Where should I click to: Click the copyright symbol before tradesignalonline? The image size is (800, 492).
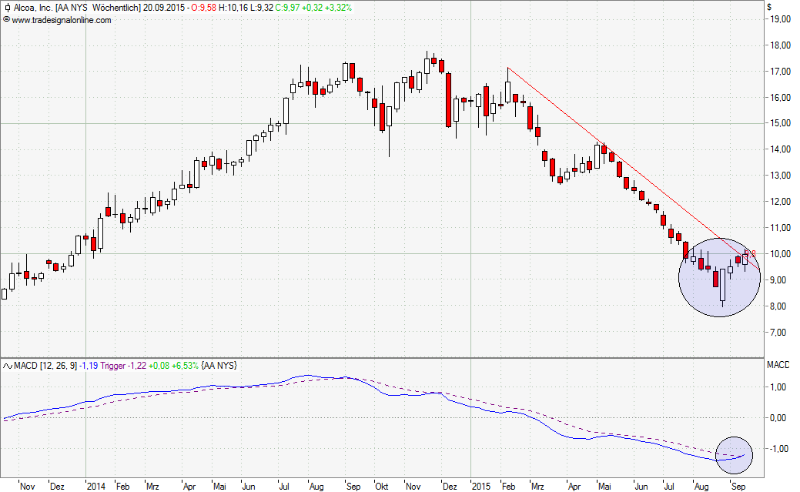pos(6,20)
